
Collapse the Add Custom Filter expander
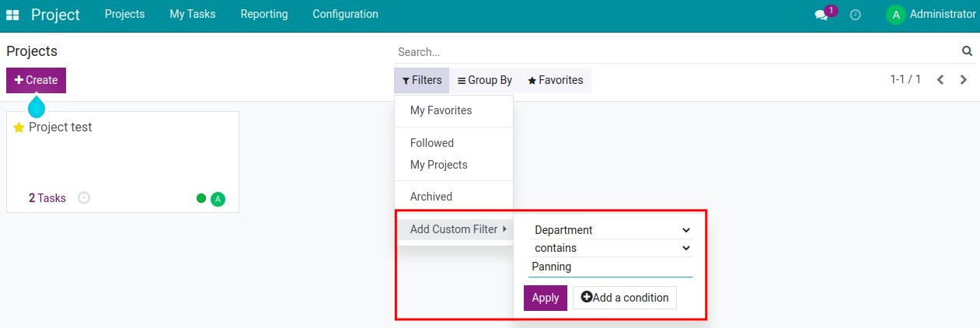tap(454, 229)
